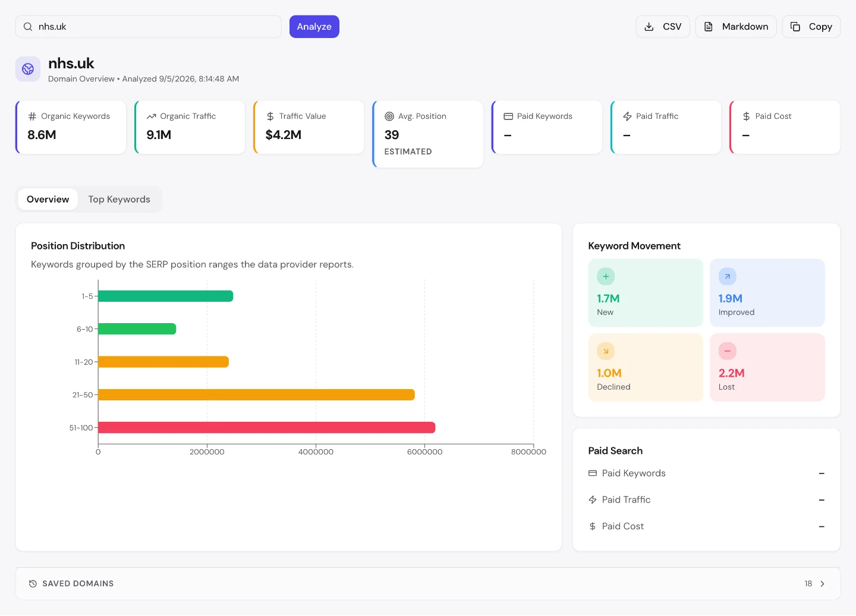
Task: Click the 1.9M Improved keywords value
Action: pyautogui.click(x=731, y=299)
